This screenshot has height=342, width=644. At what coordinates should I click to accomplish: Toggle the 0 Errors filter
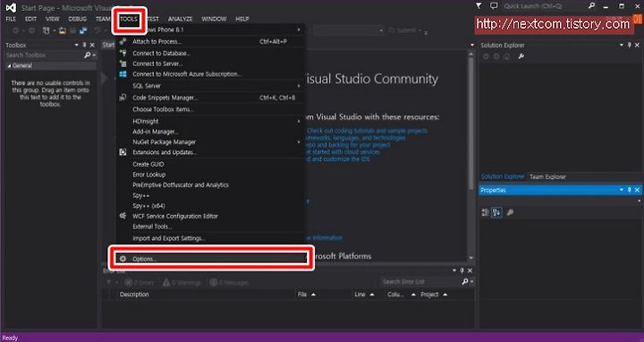pyautogui.click(x=140, y=282)
